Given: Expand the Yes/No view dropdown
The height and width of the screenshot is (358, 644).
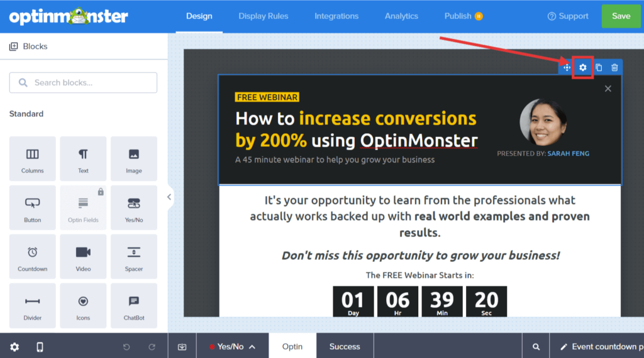Looking at the screenshot, I should pyautogui.click(x=233, y=347).
